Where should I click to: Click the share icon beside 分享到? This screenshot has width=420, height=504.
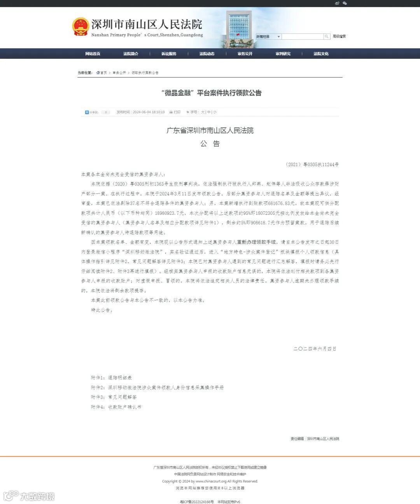(x=87, y=112)
